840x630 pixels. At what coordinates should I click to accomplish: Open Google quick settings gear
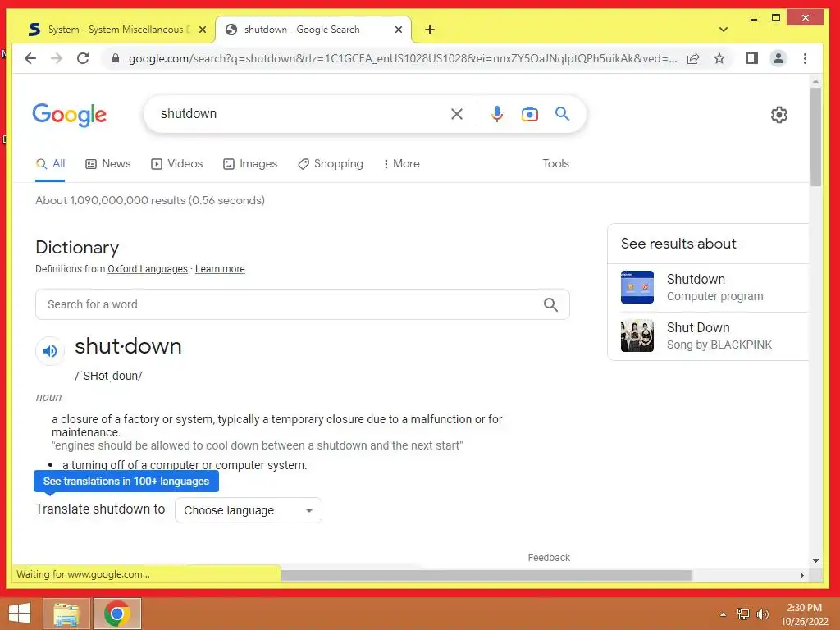click(779, 115)
